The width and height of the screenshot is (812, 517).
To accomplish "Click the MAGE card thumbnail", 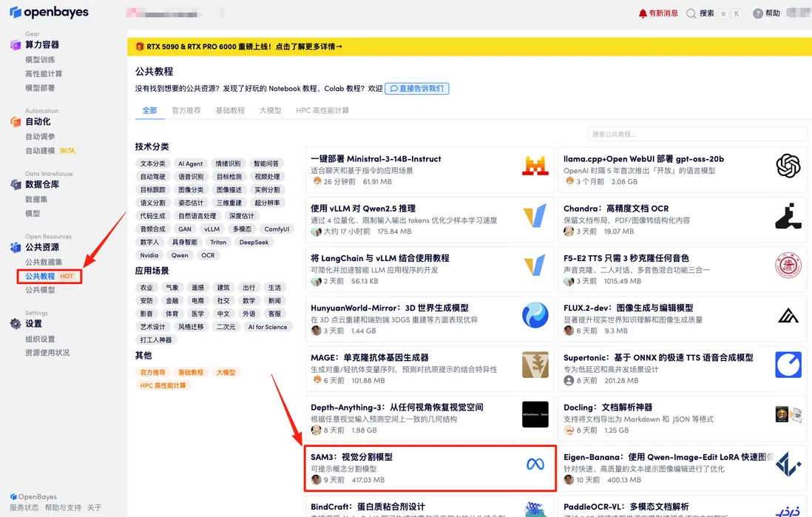I will (535, 365).
